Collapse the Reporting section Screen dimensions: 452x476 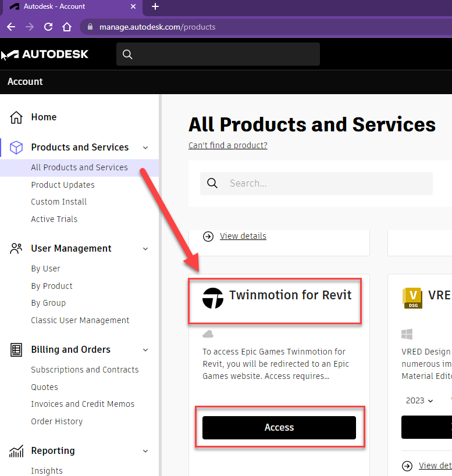(x=145, y=451)
